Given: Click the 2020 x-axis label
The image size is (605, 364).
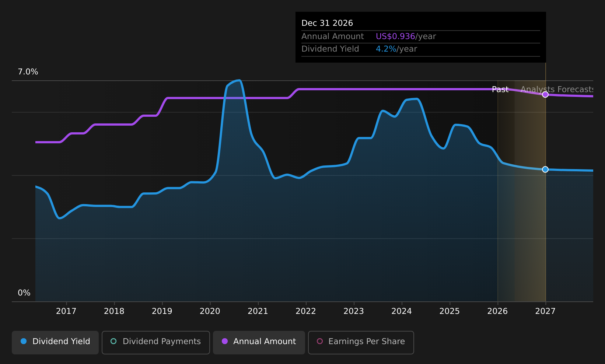Looking at the screenshot, I should (210, 311).
